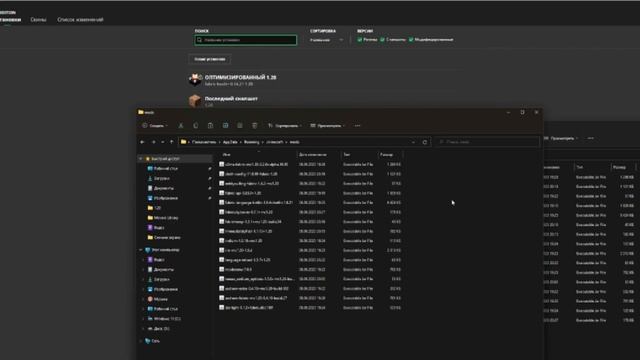Click the jar icon of the starlight file
Viewport: 640px width, 360px height.
click(222, 308)
